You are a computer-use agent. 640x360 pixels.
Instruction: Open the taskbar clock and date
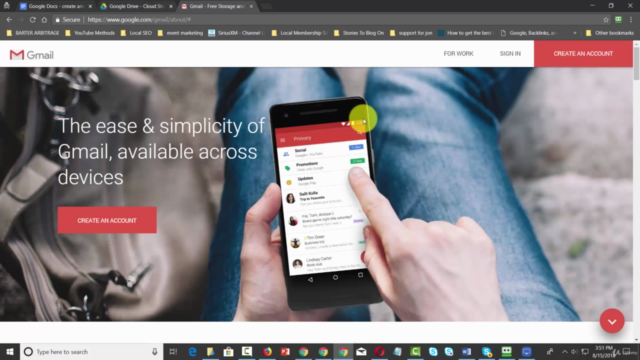604,351
